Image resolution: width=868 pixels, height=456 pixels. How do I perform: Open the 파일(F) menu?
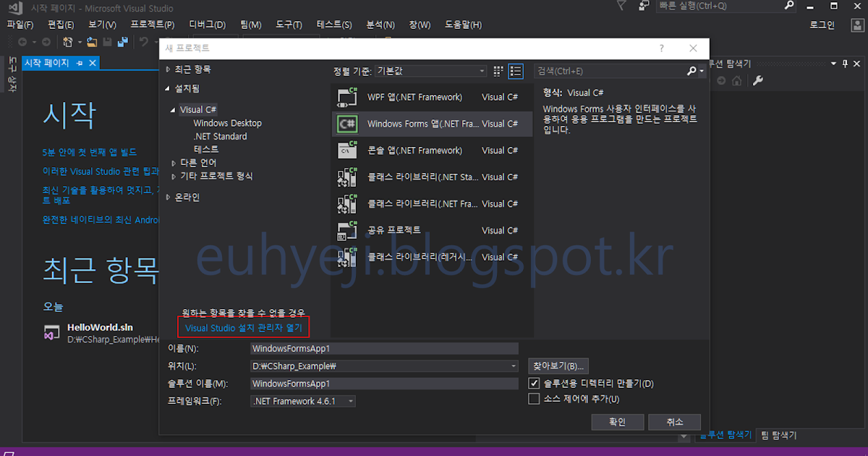coord(20,25)
